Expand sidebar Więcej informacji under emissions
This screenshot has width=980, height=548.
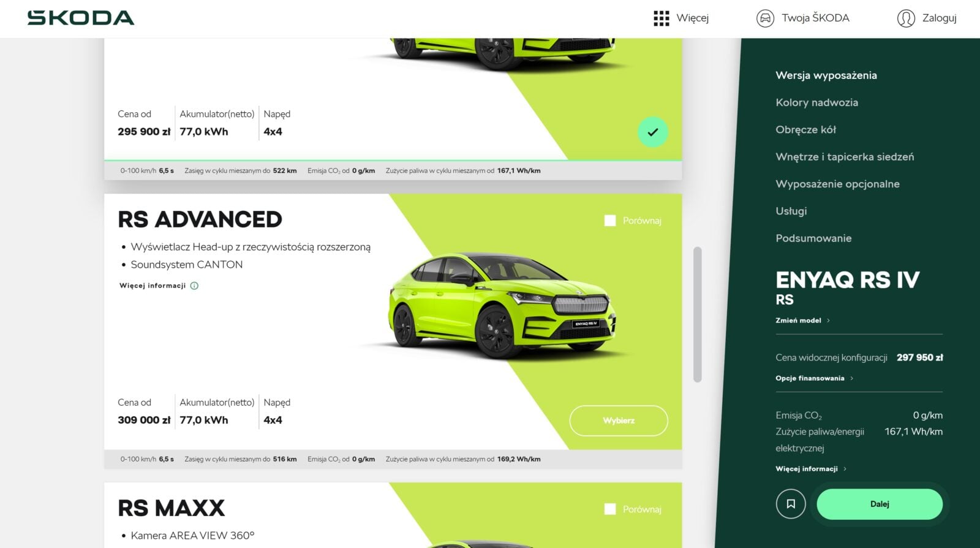coord(811,469)
